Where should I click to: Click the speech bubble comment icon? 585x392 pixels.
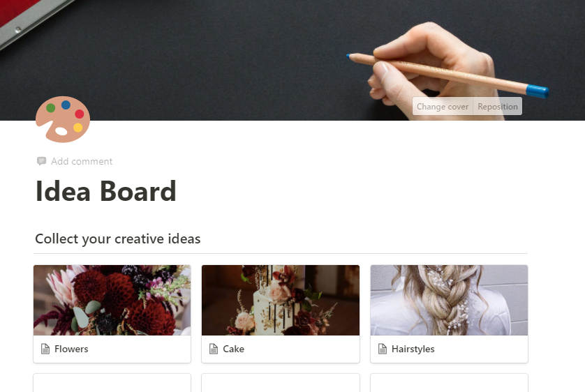point(41,161)
